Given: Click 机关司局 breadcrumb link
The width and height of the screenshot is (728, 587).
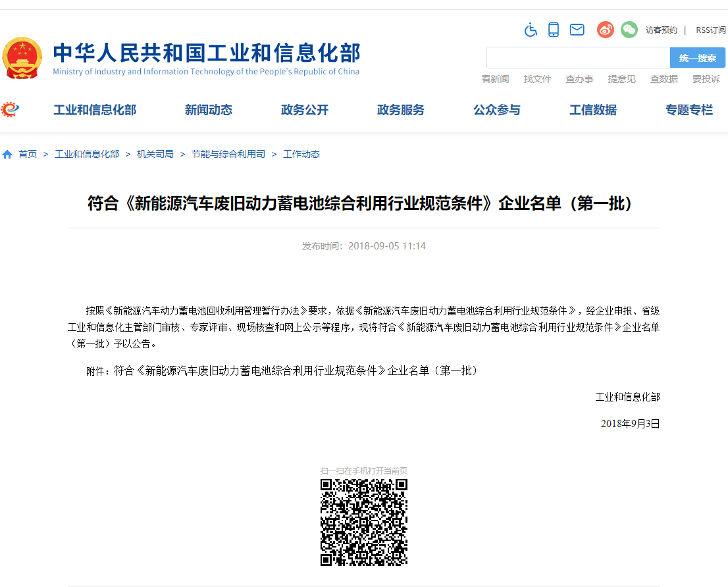Looking at the screenshot, I should coord(155,154).
